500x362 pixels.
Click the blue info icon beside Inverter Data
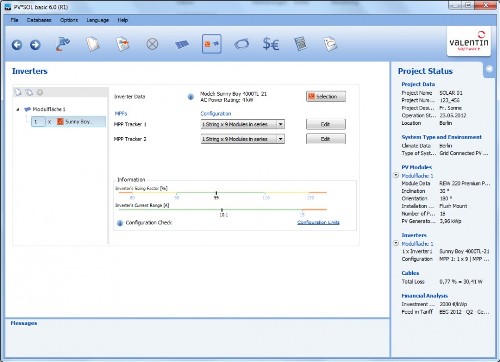pos(191,97)
